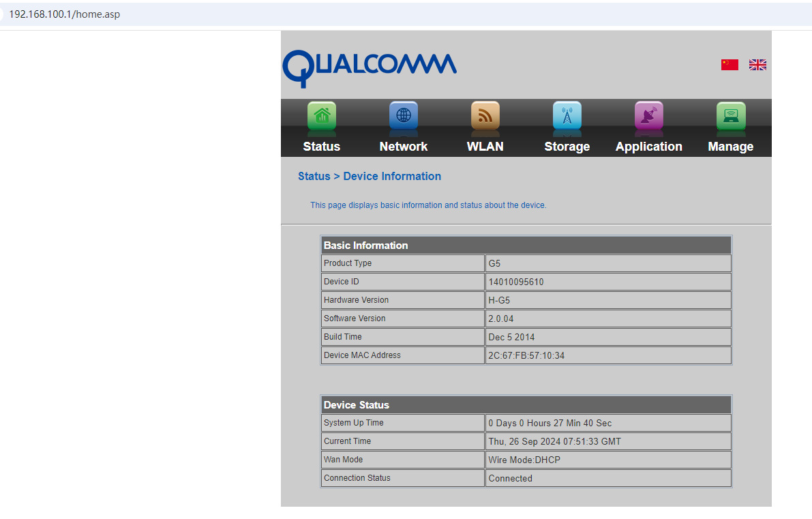The image size is (812, 519).
Task: Click Device Information in the breadcrumb
Action: pos(392,177)
